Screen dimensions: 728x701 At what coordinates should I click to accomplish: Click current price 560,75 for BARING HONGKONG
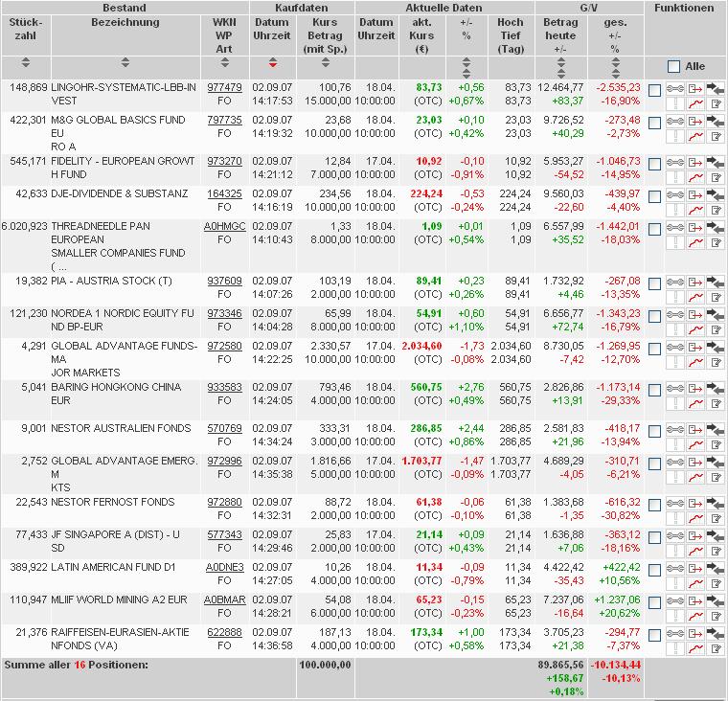426,387
